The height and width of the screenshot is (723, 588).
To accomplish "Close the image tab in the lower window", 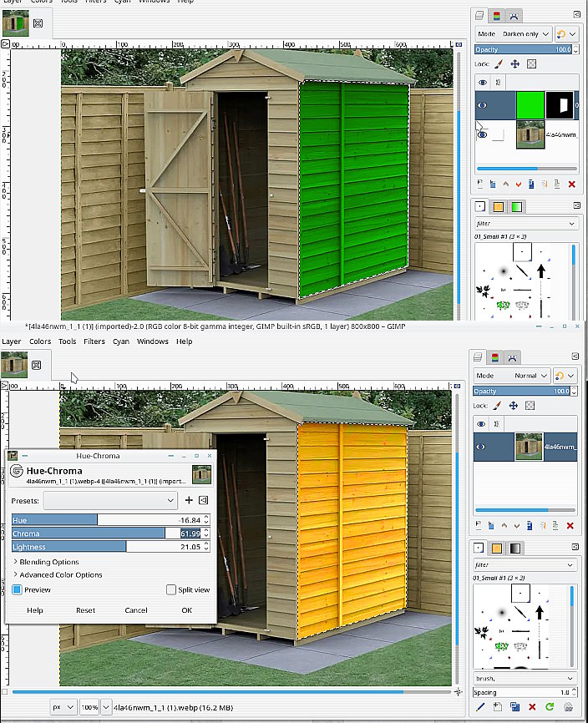I will click(x=37, y=365).
